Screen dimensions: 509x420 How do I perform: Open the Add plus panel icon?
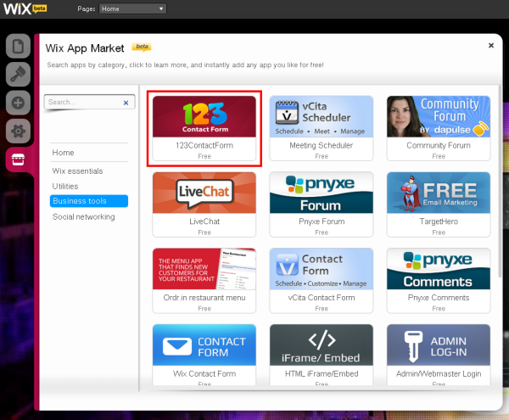tap(18, 103)
